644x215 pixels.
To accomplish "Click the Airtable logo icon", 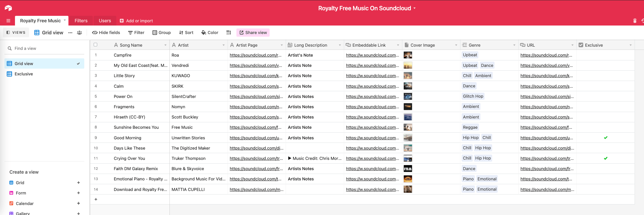I will coord(8,8).
